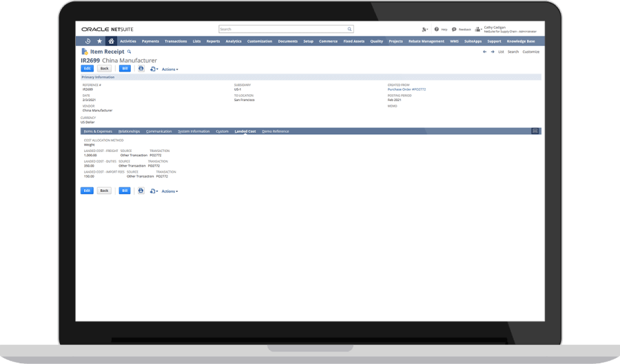Open the change role user icon
620x364 pixels.
(478, 29)
